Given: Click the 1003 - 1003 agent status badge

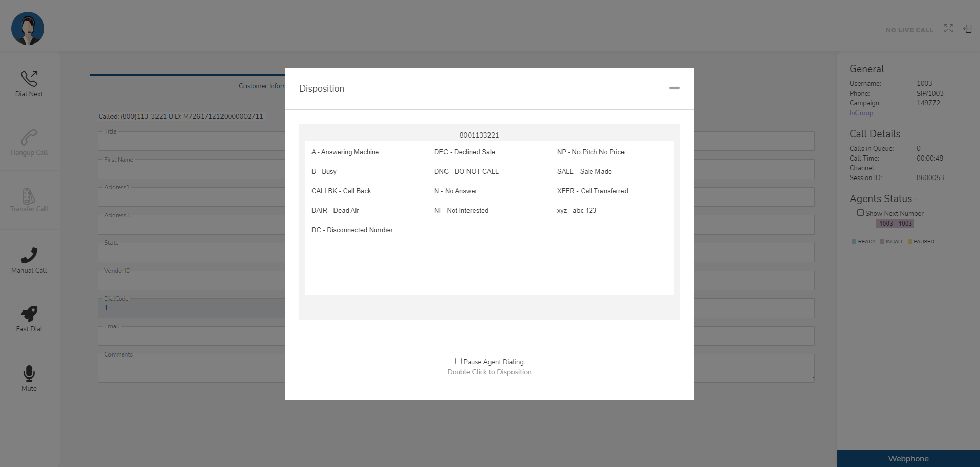Looking at the screenshot, I should (894, 224).
